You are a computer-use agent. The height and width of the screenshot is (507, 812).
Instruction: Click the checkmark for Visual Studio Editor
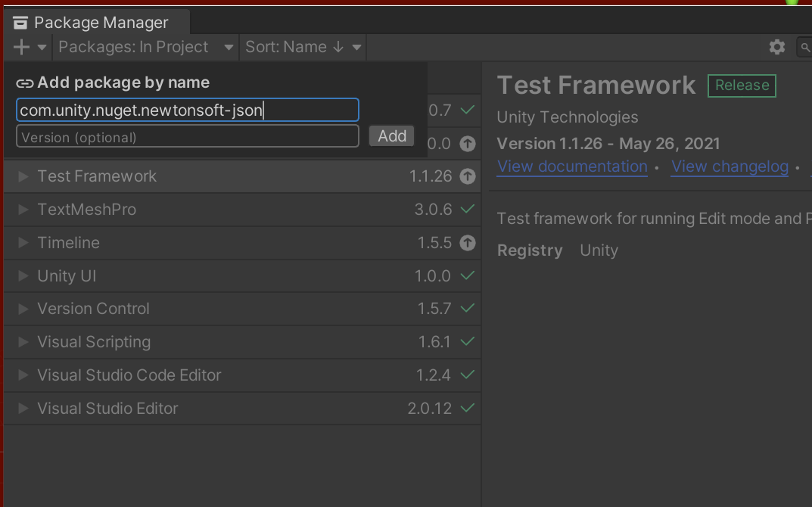(x=467, y=408)
